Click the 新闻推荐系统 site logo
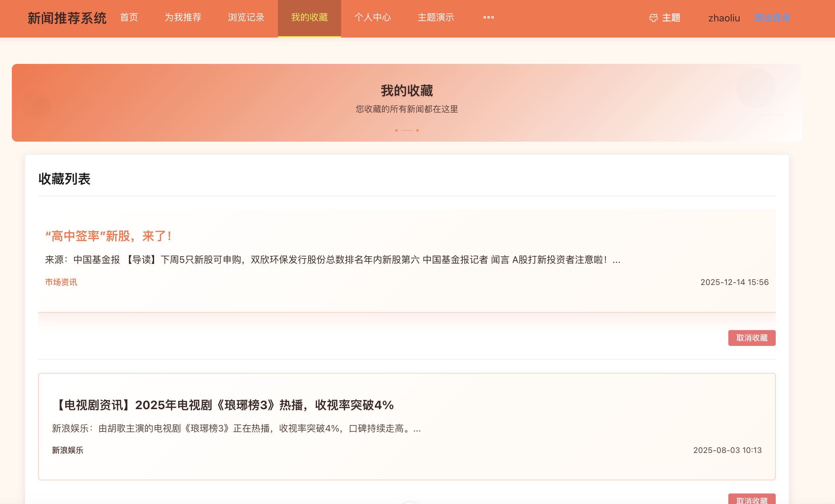Screen dimensions: 835x504 pos(67,18)
